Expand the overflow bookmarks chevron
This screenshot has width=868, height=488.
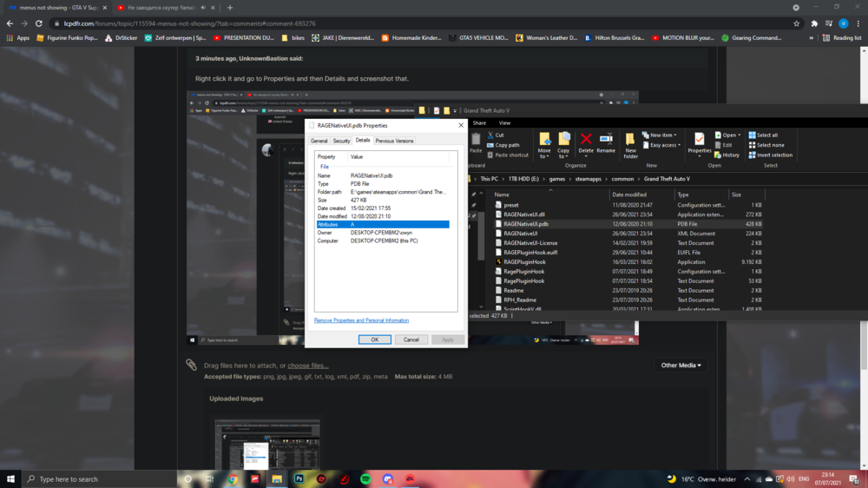click(x=811, y=37)
